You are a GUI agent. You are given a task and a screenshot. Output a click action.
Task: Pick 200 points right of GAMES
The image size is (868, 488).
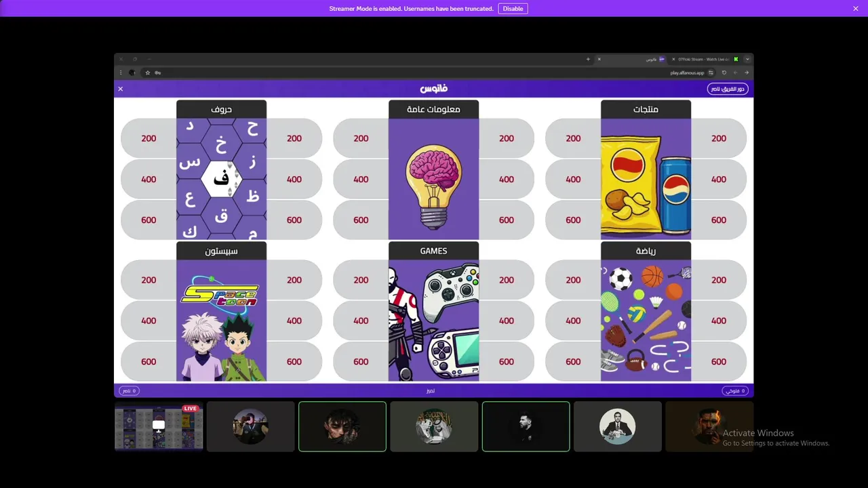(x=507, y=280)
